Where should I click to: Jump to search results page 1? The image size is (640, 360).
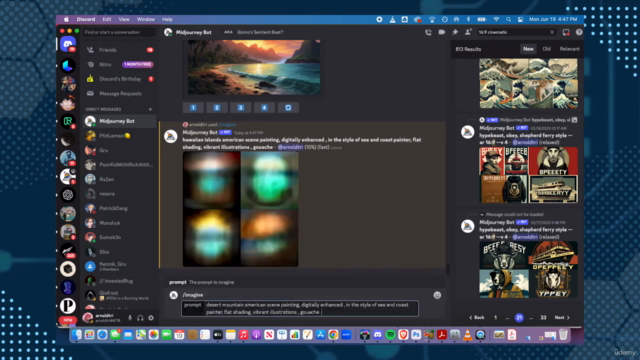(x=496, y=318)
